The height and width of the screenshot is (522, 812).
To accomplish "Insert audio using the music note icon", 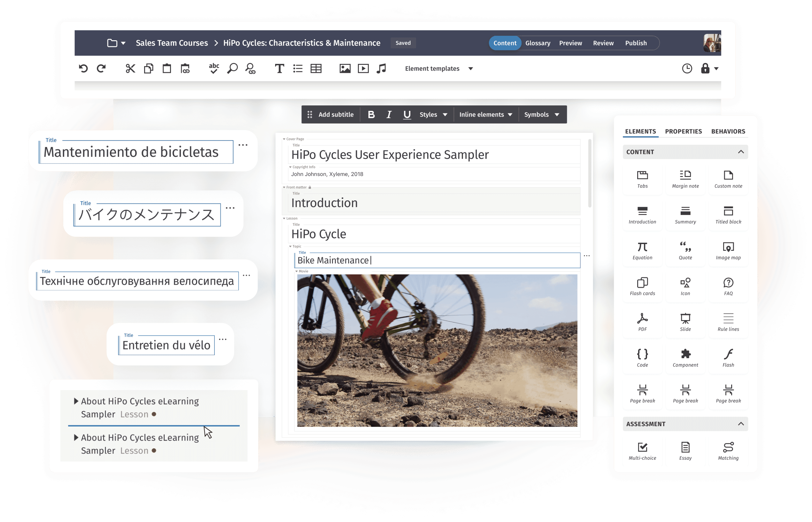I will pyautogui.click(x=381, y=68).
